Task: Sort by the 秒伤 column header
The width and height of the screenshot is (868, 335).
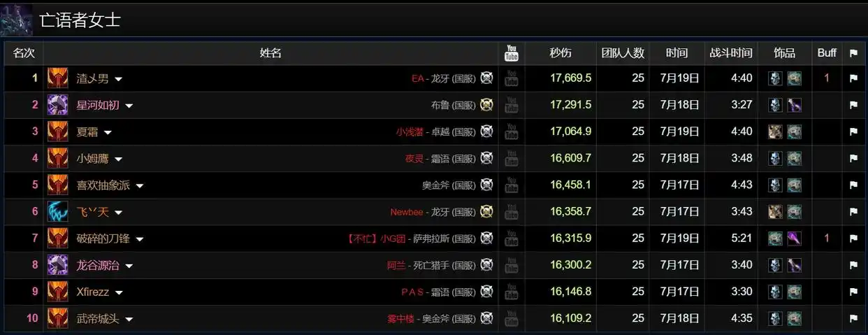Action: click(560, 53)
